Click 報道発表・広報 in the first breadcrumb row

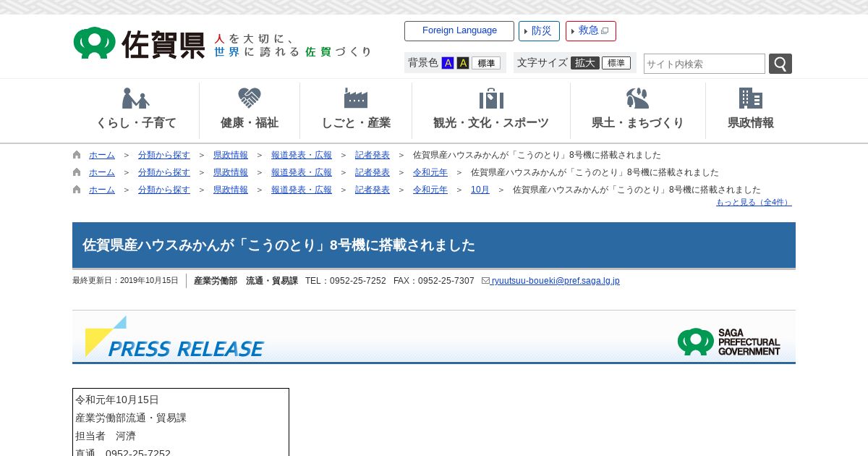point(302,155)
